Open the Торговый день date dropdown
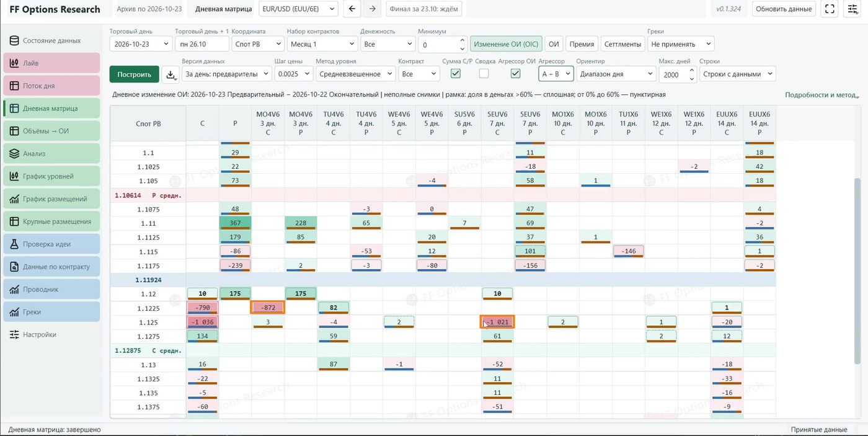Image resolution: width=868 pixels, height=436 pixels. tap(141, 44)
